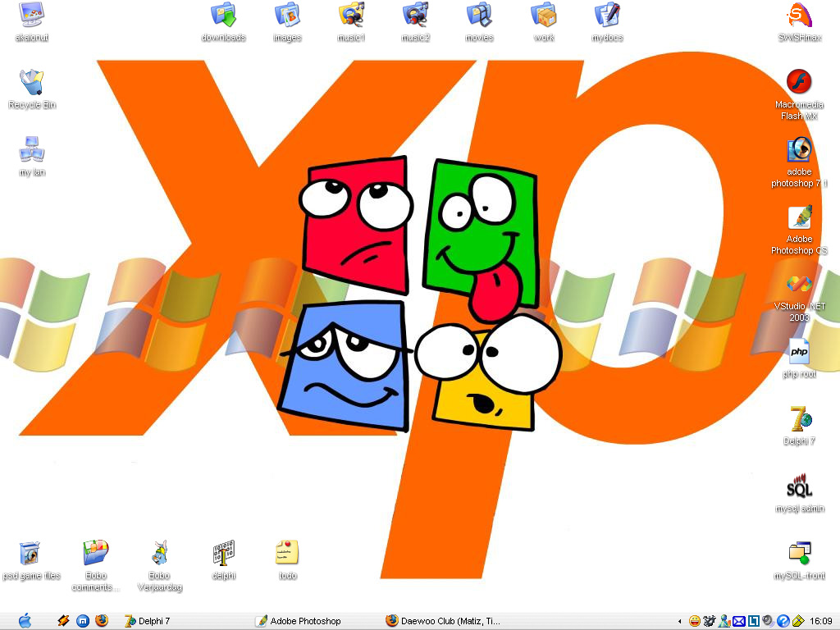This screenshot has width=840, height=630.
Task: Select the mysql admin shortcut
Action: (799, 486)
